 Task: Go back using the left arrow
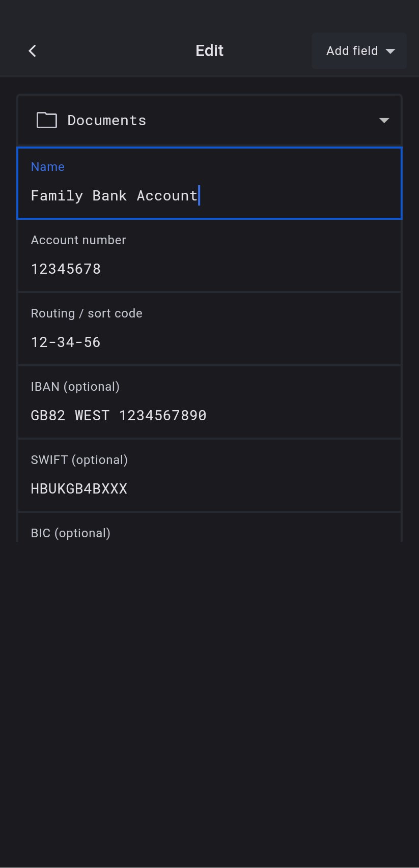[x=33, y=51]
